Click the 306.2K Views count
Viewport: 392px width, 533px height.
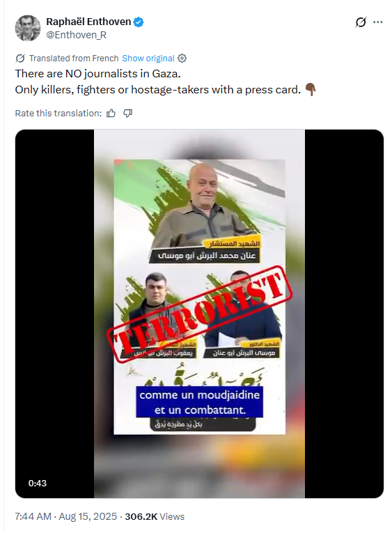tap(155, 517)
